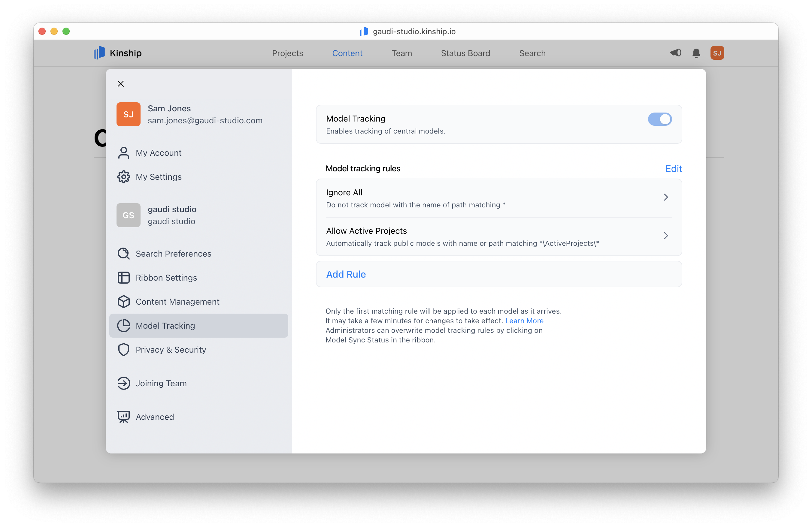Click the Advanced presentation board icon
The width and height of the screenshot is (812, 527).
(x=123, y=417)
